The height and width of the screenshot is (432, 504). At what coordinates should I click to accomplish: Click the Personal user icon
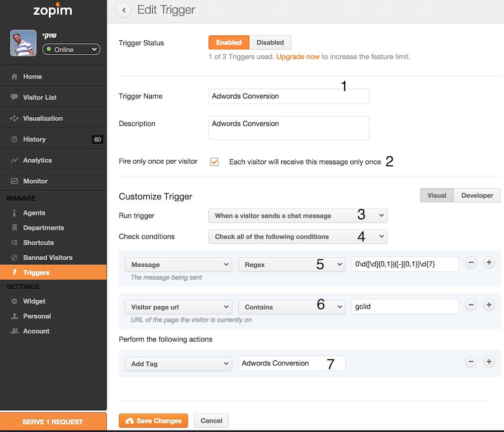click(14, 316)
